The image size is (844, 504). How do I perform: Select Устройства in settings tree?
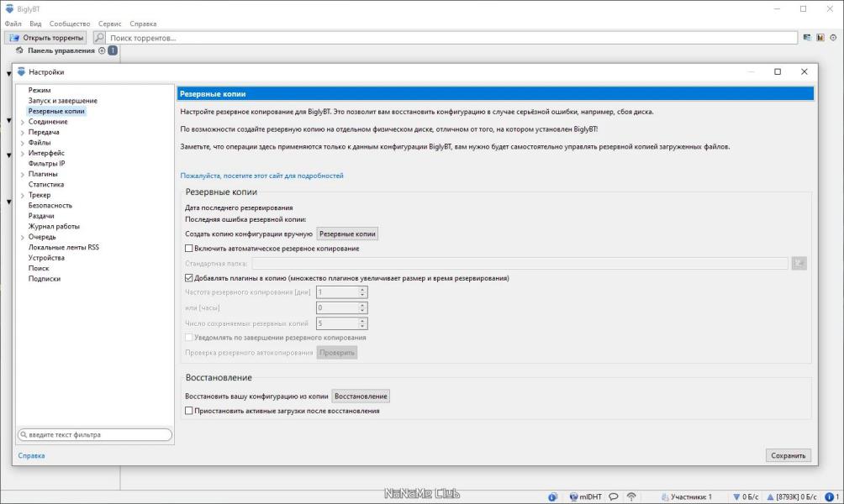(x=46, y=258)
